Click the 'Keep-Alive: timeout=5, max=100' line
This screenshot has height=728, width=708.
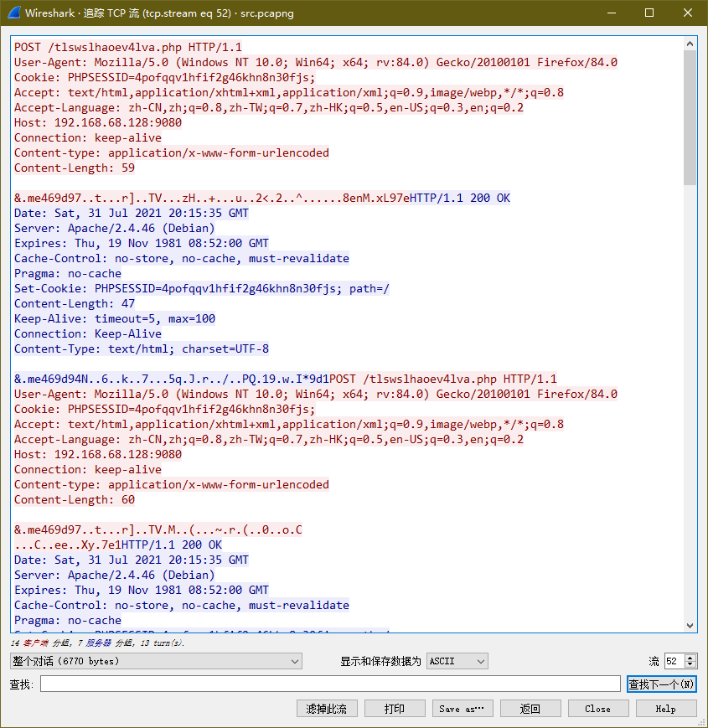coord(115,319)
